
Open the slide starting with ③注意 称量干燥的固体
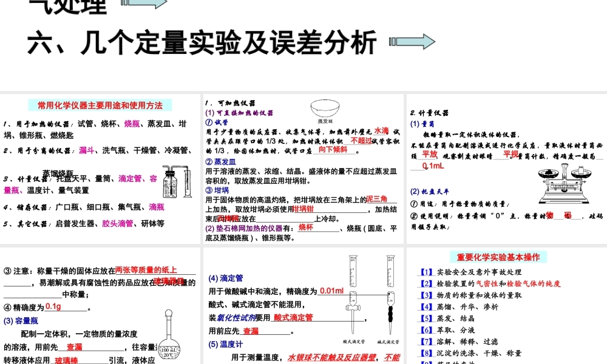(x=100, y=306)
